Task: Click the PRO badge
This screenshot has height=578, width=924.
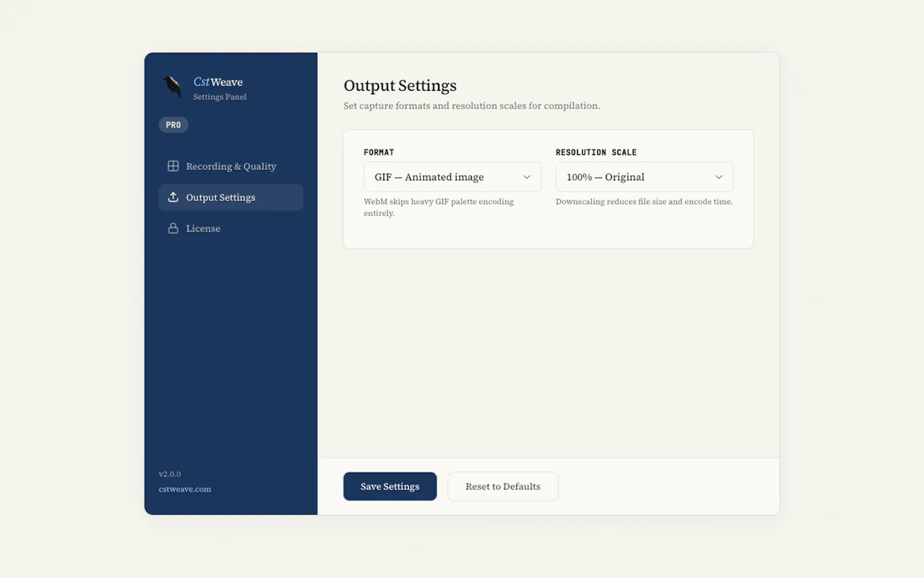Action: click(173, 125)
